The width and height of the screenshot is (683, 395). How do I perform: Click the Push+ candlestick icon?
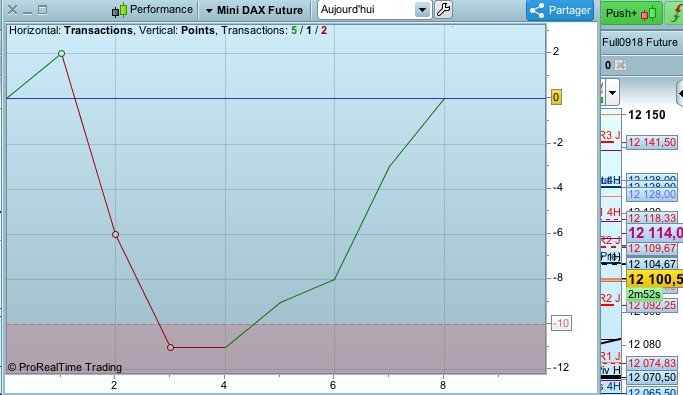point(648,14)
